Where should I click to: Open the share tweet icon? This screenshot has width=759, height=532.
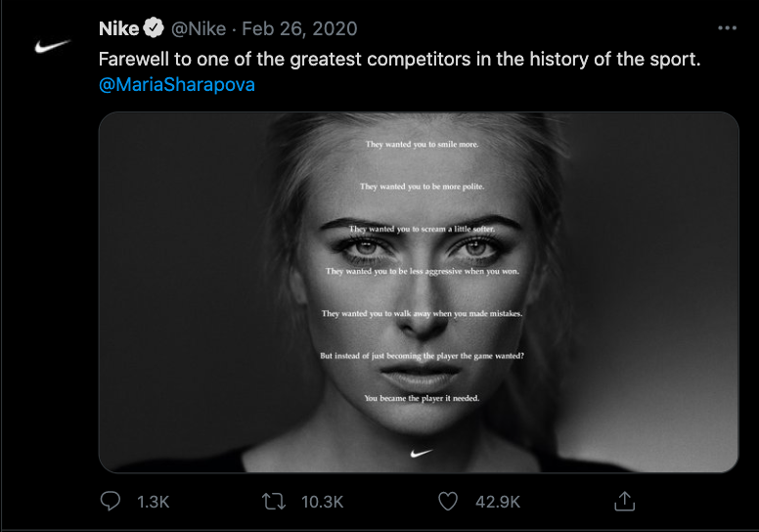tap(624, 501)
